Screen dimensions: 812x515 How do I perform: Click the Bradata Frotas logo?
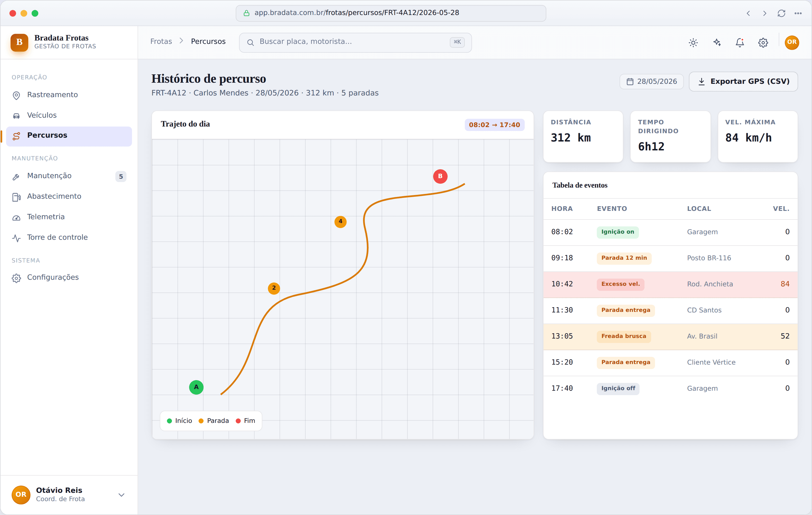20,42
